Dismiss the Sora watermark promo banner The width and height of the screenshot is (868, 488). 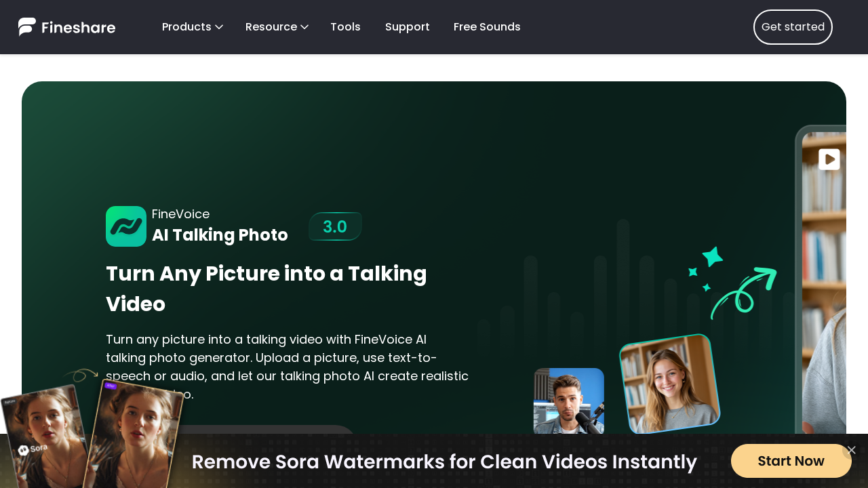tap(851, 450)
